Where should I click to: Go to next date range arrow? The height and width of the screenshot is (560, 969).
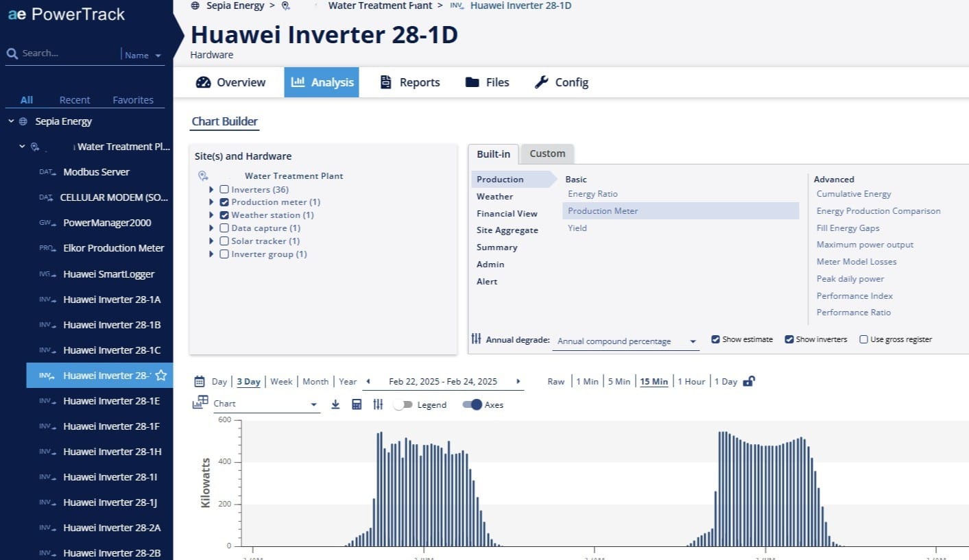pos(518,382)
